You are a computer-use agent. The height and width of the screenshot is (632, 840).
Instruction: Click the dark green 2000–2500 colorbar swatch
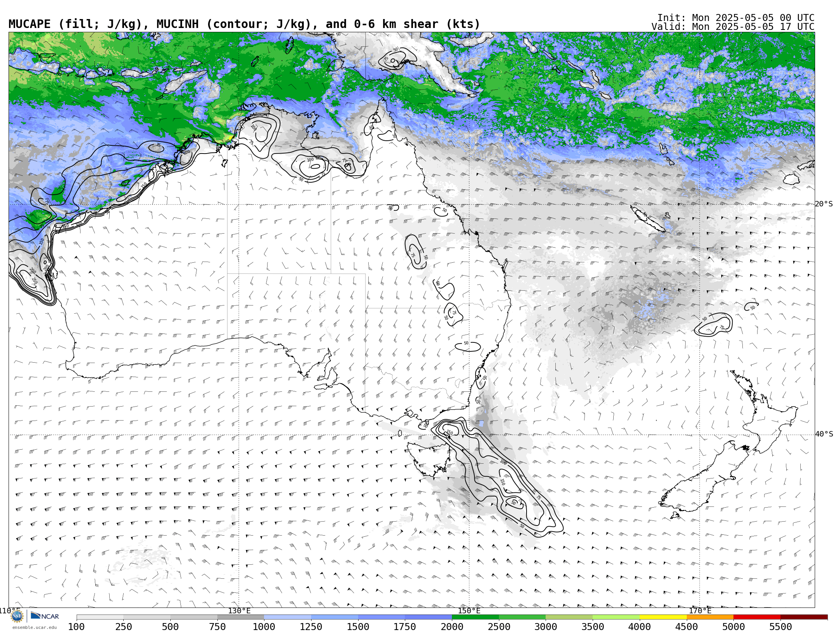(x=475, y=617)
